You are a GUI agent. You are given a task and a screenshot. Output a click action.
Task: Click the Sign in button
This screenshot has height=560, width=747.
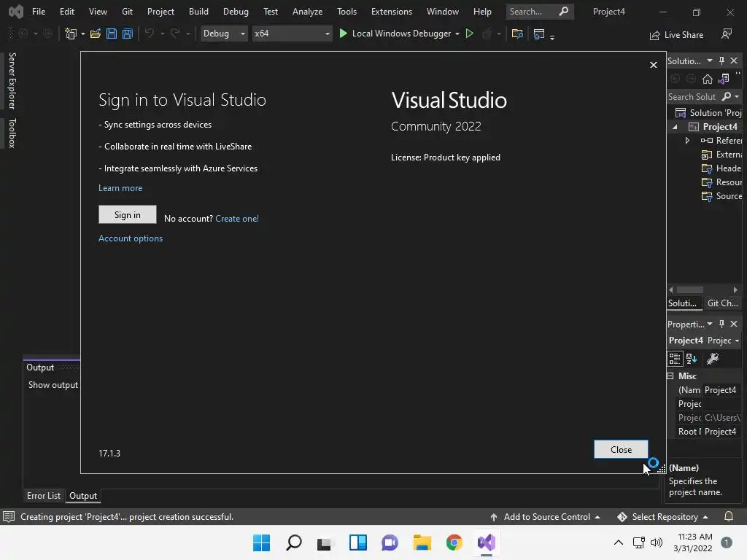pos(127,215)
